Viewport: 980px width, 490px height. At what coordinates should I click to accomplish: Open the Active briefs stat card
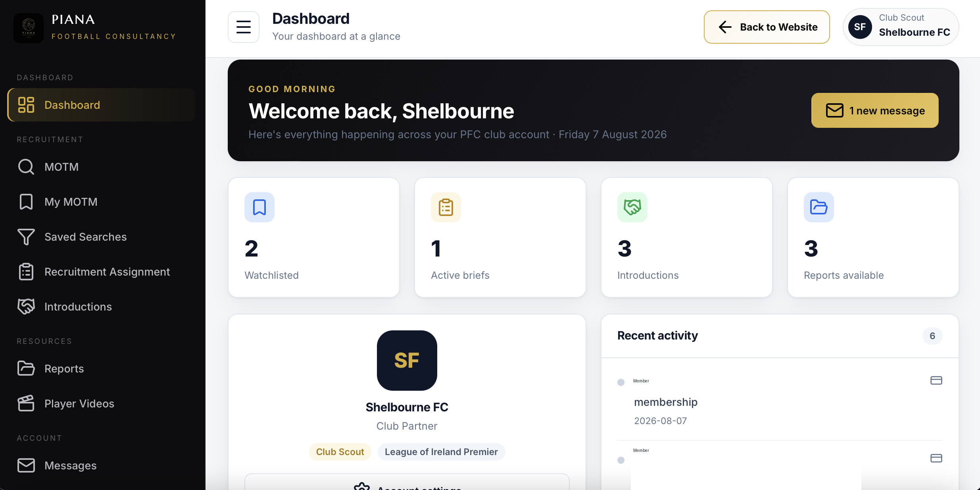500,237
